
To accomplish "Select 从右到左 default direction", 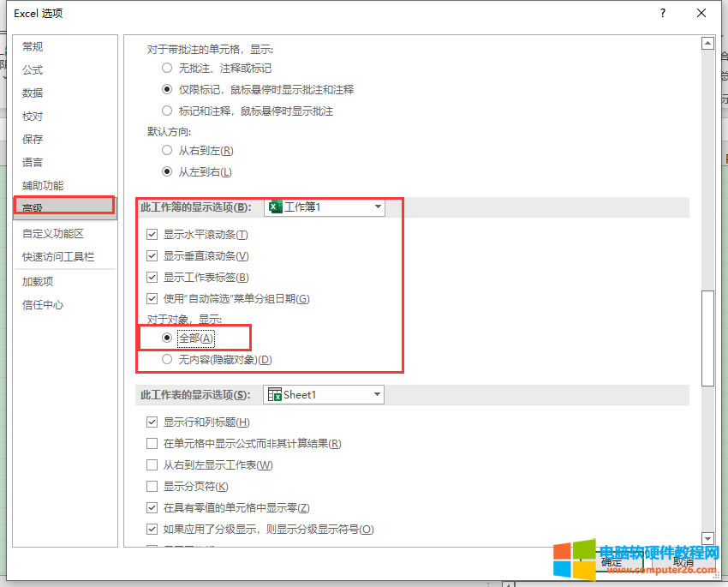I will tap(167, 151).
